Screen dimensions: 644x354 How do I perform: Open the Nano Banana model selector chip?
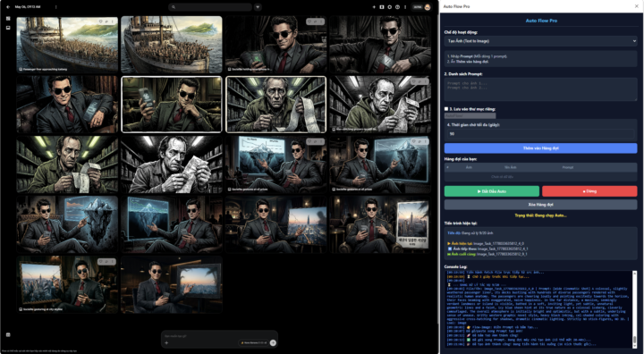tap(253, 343)
